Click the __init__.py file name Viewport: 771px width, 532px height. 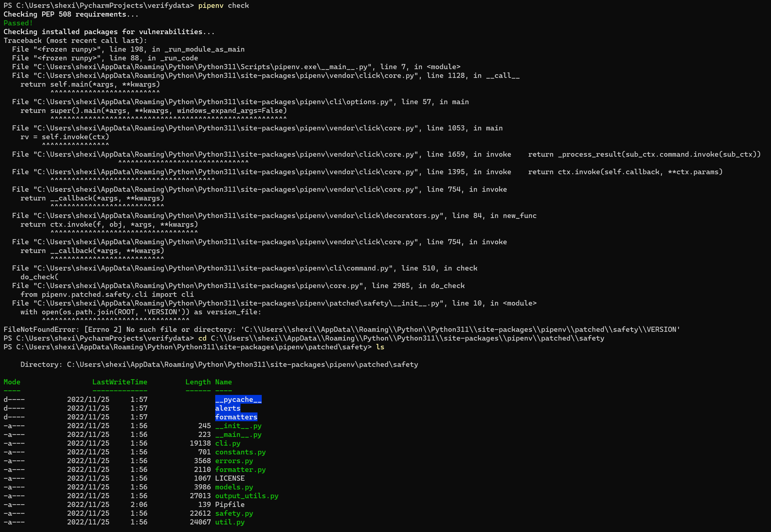(x=238, y=426)
